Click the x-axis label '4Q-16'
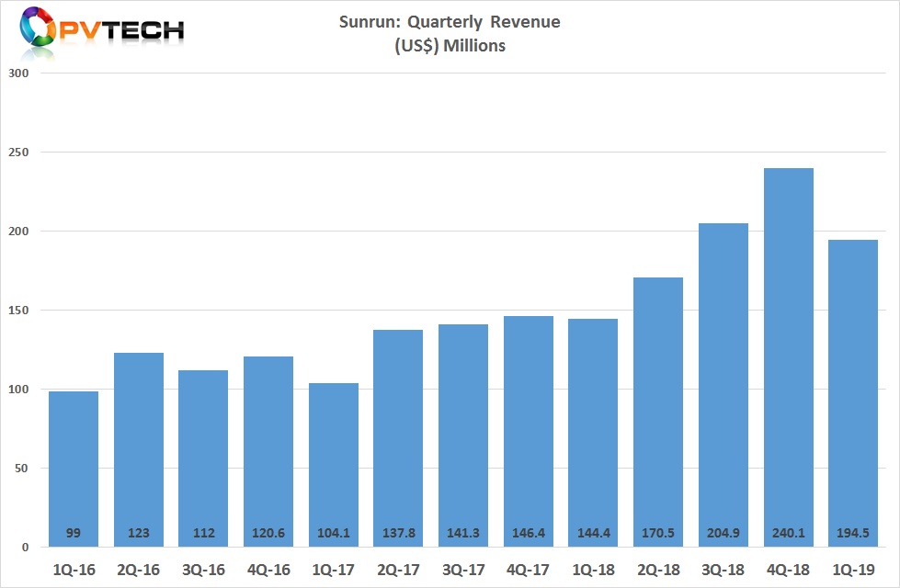The width and height of the screenshot is (900, 588). (268, 570)
